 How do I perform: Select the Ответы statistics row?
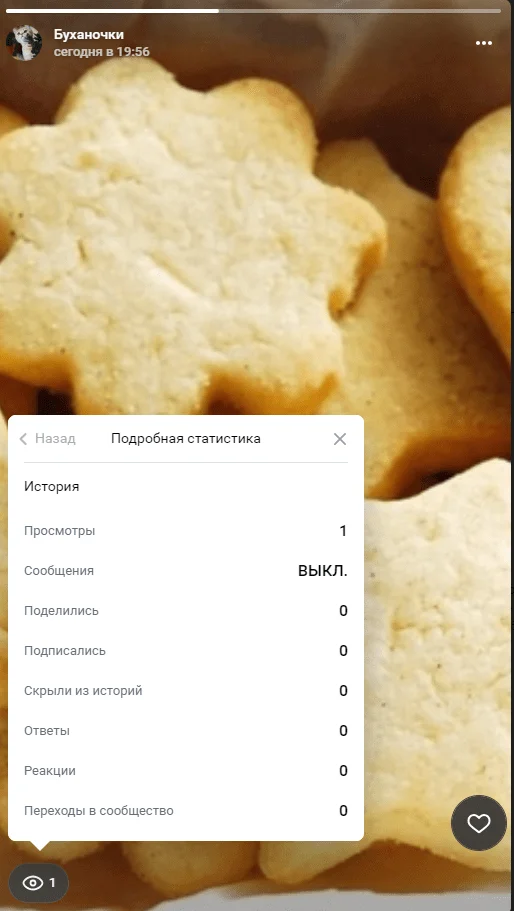point(186,731)
